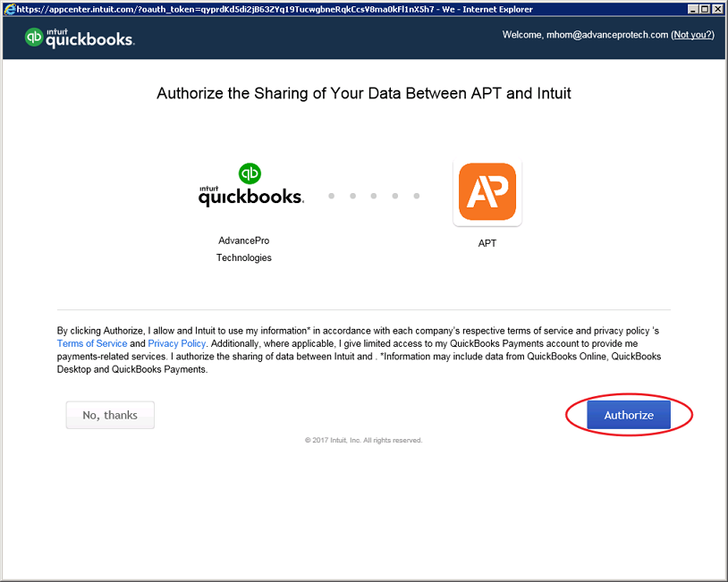The height and width of the screenshot is (582, 728).
Task: Click the orange APT app icon
Action: point(487,191)
